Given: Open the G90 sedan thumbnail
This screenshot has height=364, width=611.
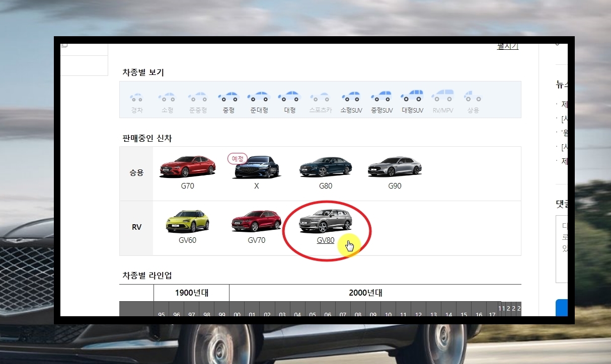Looking at the screenshot, I should 395,166.
